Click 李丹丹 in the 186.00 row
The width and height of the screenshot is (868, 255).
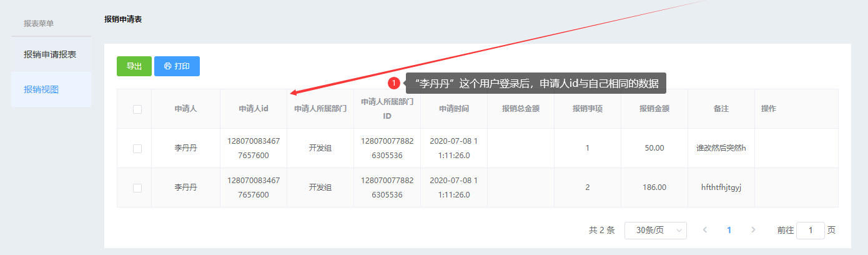coord(185,187)
